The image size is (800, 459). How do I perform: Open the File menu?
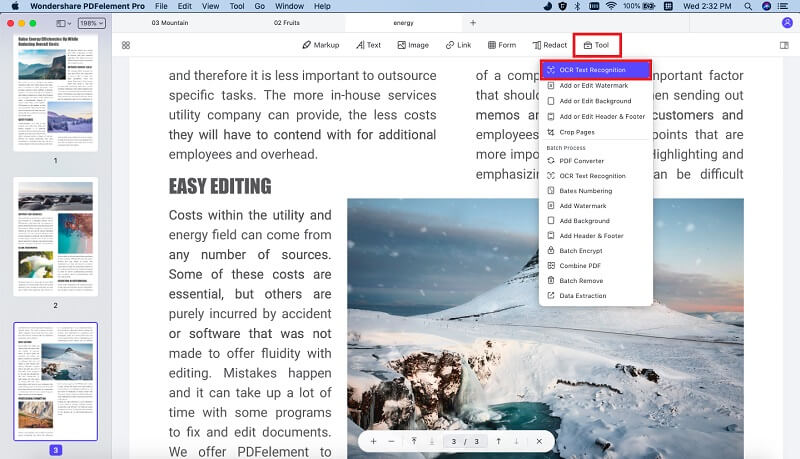pyautogui.click(x=161, y=6)
